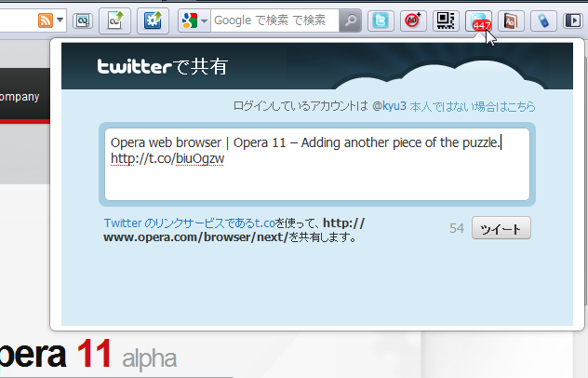Focus the Google search field
Screen dimensions: 588x378
point(274,20)
